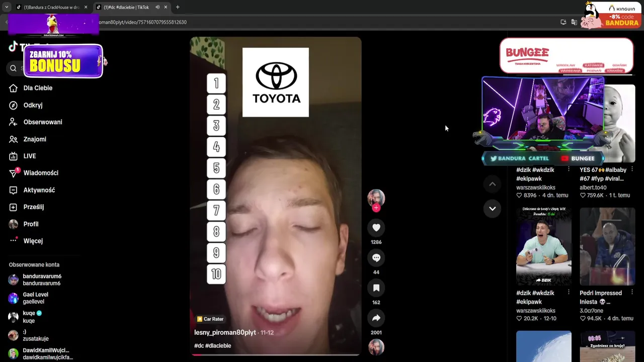The height and width of the screenshot is (362, 644).
Task: Click the three-dots icon beside Więcej
Action: coord(14,240)
